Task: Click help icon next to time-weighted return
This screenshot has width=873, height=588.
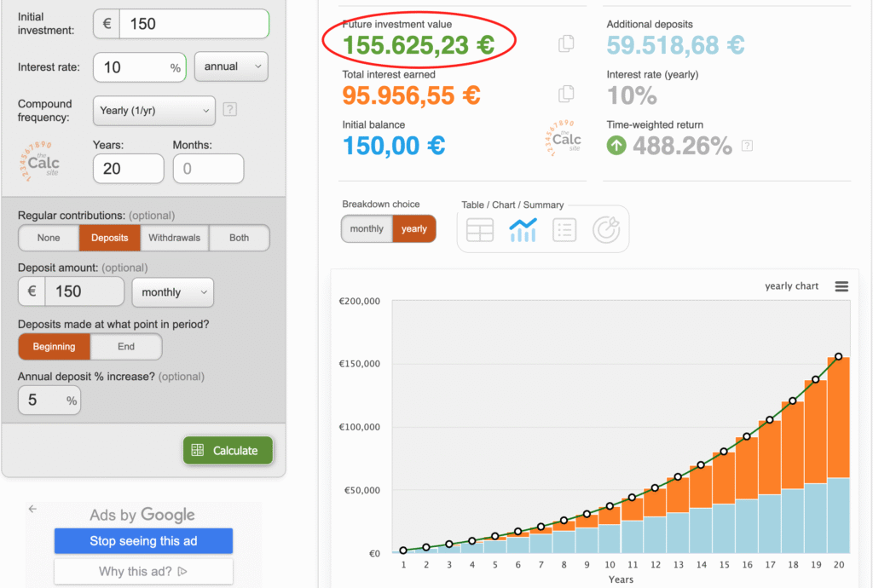Action: (747, 146)
